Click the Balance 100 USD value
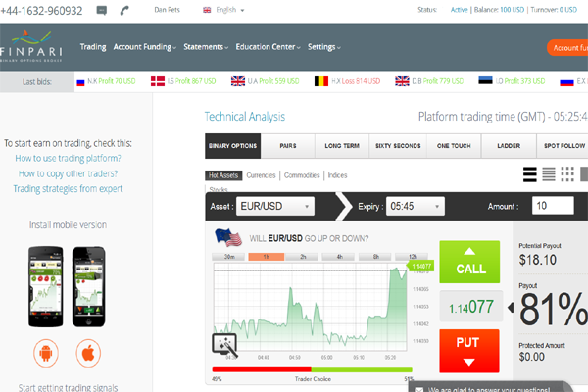The height and width of the screenshot is (392, 588). pos(512,10)
